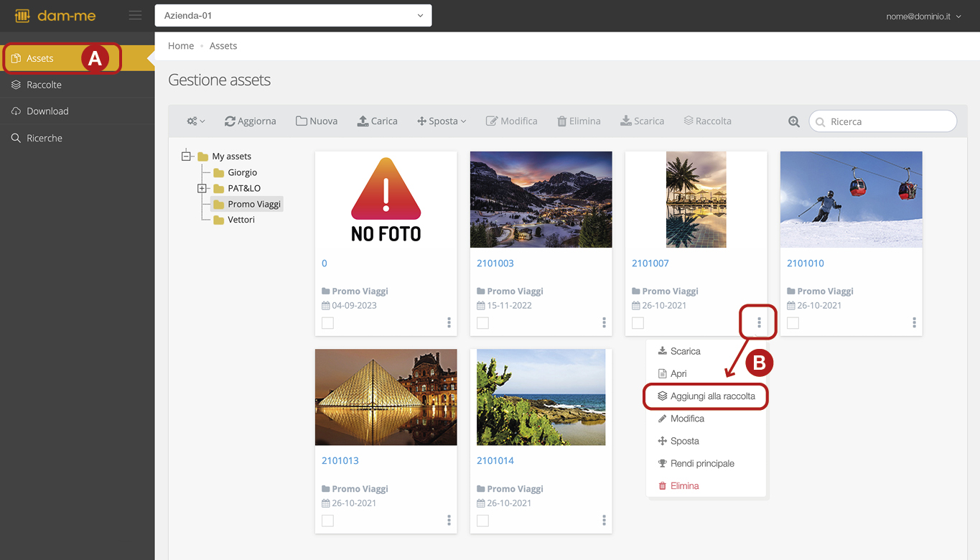Open the NO FOTO thumbnail
Image resolution: width=980 pixels, height=560 pixels.
[x=386, y=200]
